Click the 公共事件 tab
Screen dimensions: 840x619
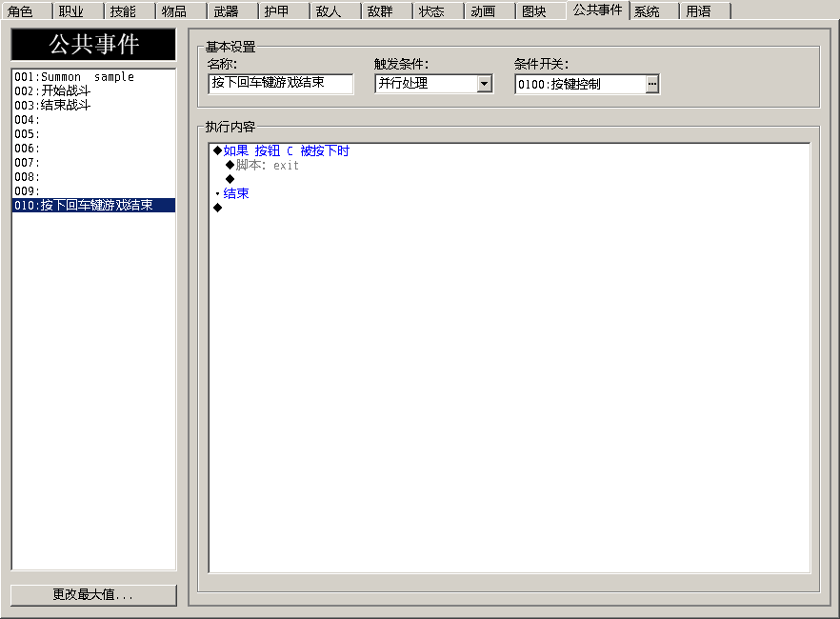pyautogui.click(x=597, y=10)
